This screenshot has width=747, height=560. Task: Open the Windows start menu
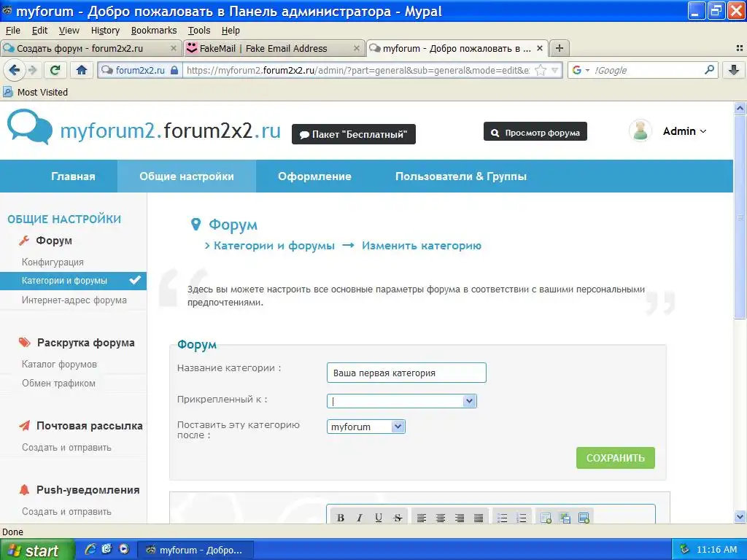point(37,550)
